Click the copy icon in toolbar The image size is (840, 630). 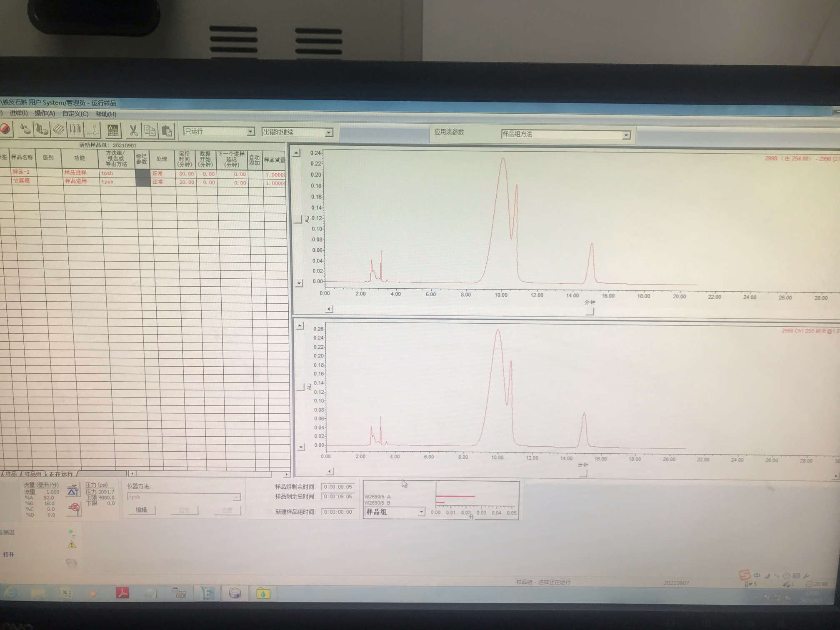150,131
